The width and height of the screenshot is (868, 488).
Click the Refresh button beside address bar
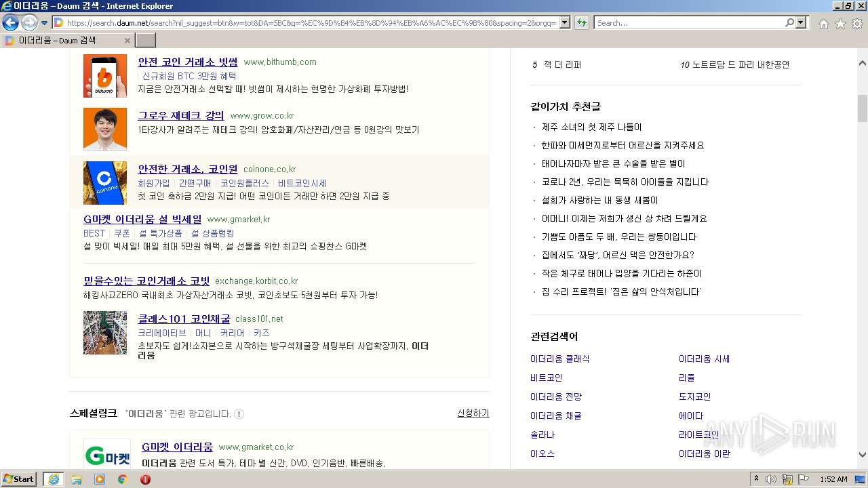point(582,23)
